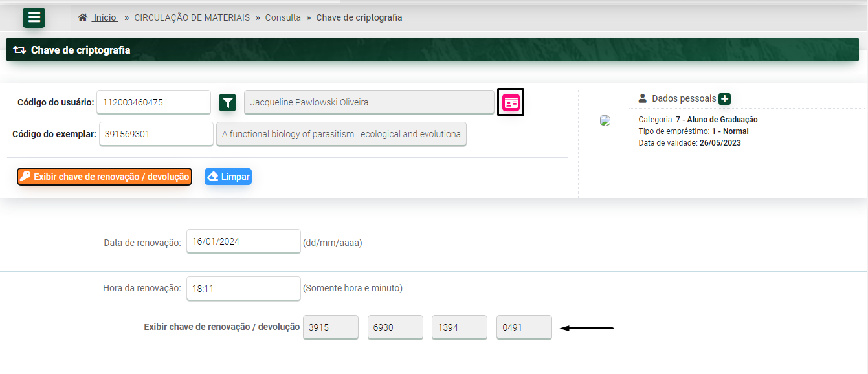
Task: Open the pink user ID card icon
Action: point(511,102)
